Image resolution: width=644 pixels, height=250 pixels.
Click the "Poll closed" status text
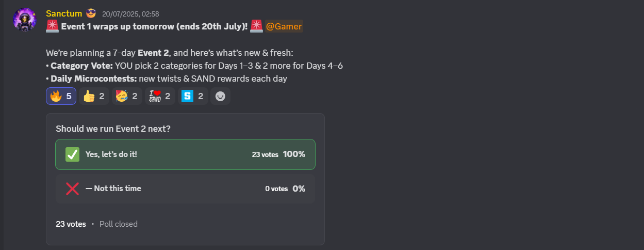click(x=119, y=224)
